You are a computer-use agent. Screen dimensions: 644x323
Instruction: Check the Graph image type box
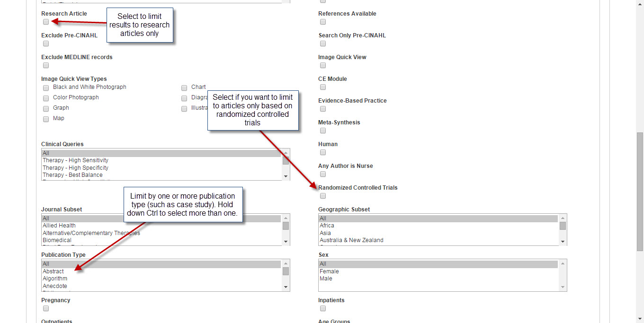46,109
